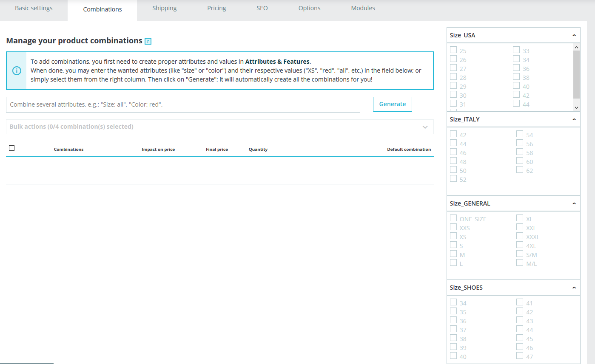Check Size_USA value 25

[x=453, y=50]
